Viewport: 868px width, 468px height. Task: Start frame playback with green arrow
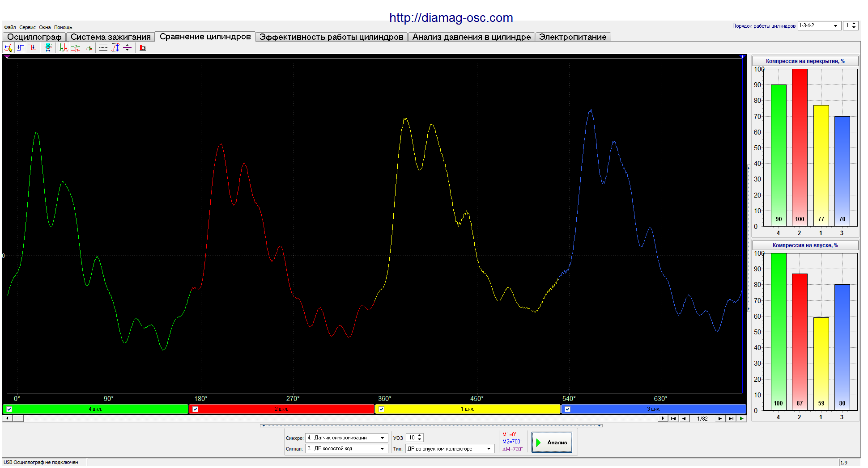click(x=742, y=418)
